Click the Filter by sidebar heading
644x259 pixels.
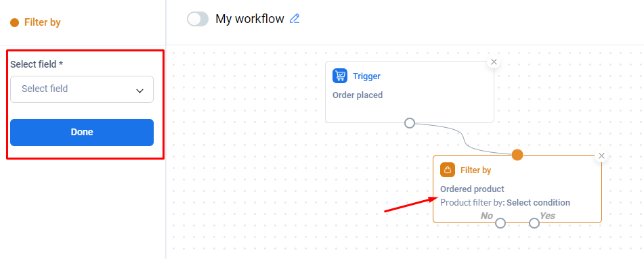[42, 22]
